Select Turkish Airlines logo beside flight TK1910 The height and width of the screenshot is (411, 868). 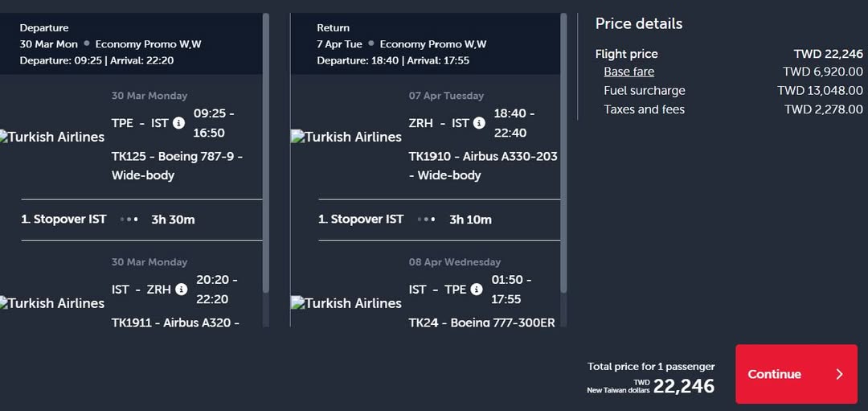347,137
